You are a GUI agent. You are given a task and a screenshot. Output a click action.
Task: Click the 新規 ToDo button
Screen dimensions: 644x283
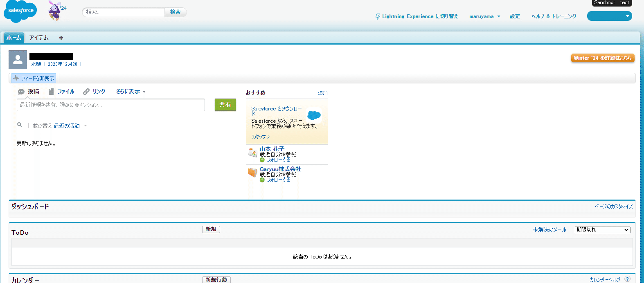pyautogui.click(x=211, y=229)
